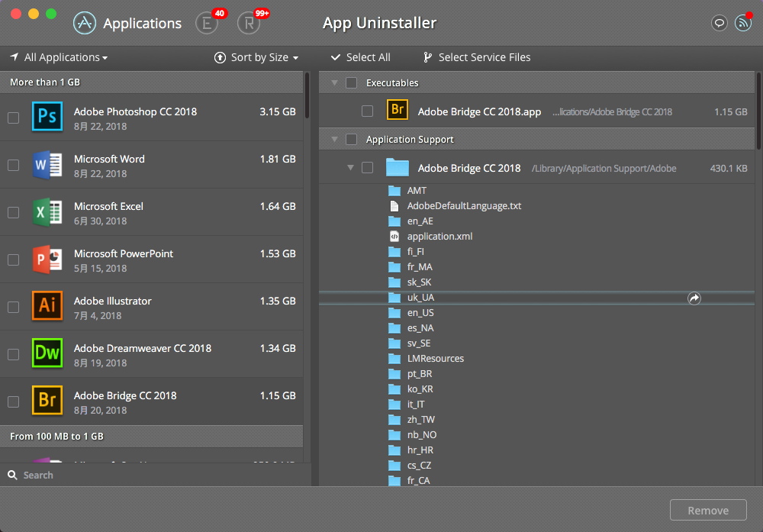This screenshot has width=763, height=532.
Task: Click the search magnifier icon
Action: tap(13, 475)
